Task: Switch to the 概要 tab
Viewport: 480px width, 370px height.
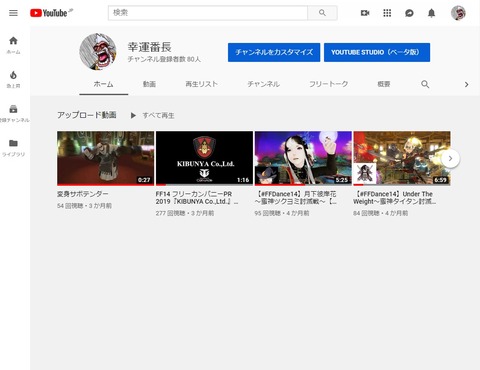Action: click(384, 84)
